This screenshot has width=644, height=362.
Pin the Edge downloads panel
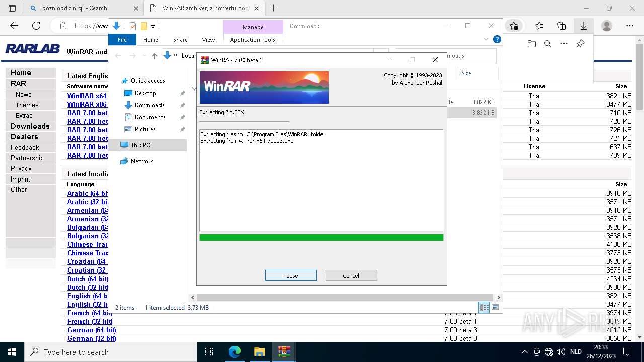(x=580, y=44)
